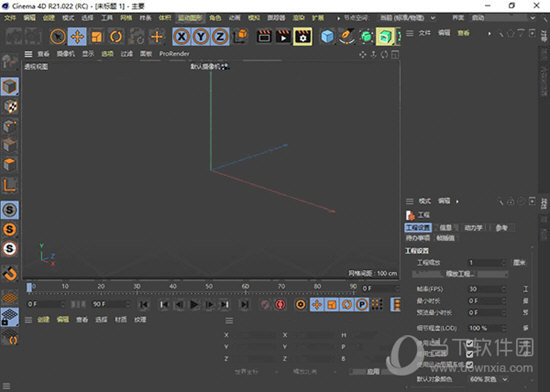Screen dimensions: 550x392
Task: Toggle the third checkbox in project settings
Action: point(470,365)
